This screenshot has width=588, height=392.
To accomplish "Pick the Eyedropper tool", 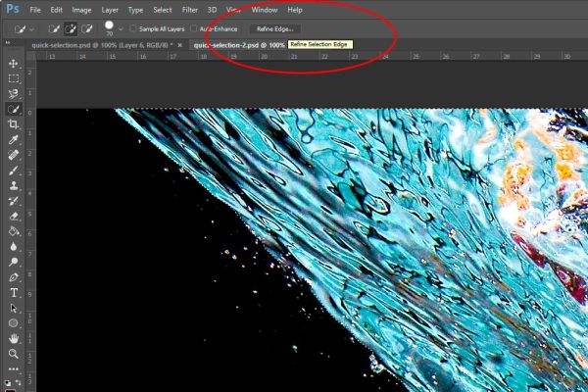I will point(14,139).
